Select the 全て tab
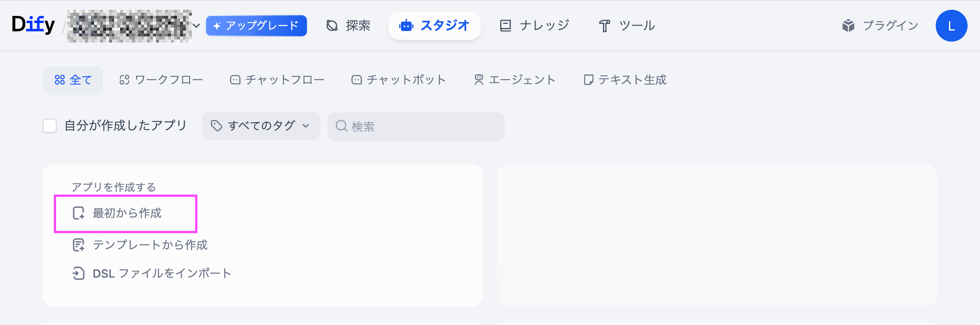The image size is (980, 325). click(x=73, y=80)
